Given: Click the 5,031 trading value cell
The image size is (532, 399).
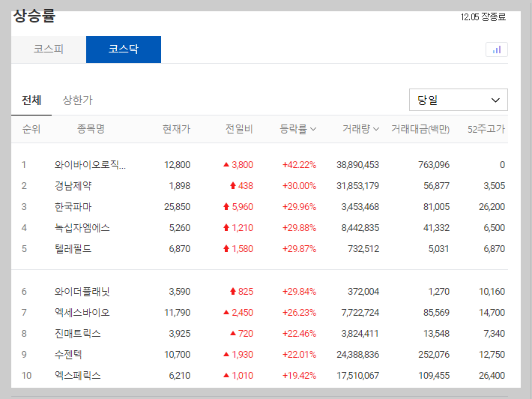Looking at the screenshot, I should click(x=438, y=249).
